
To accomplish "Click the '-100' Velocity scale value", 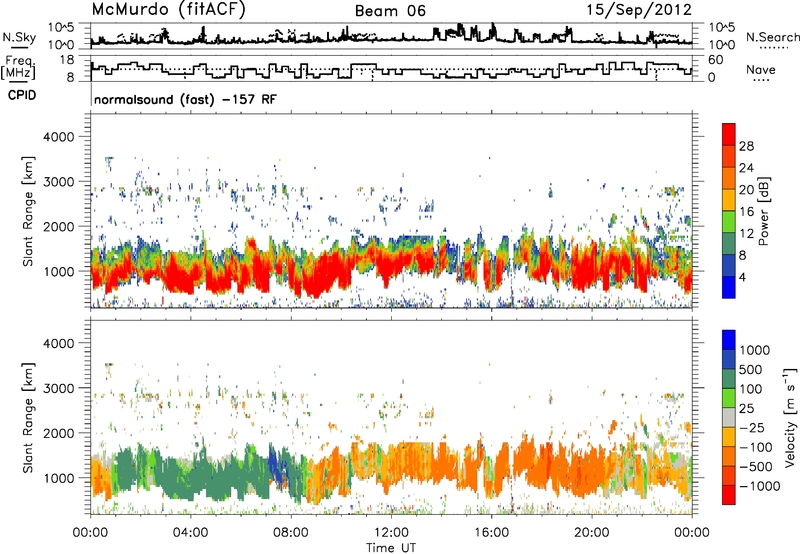I will click(x=756, y=447).
